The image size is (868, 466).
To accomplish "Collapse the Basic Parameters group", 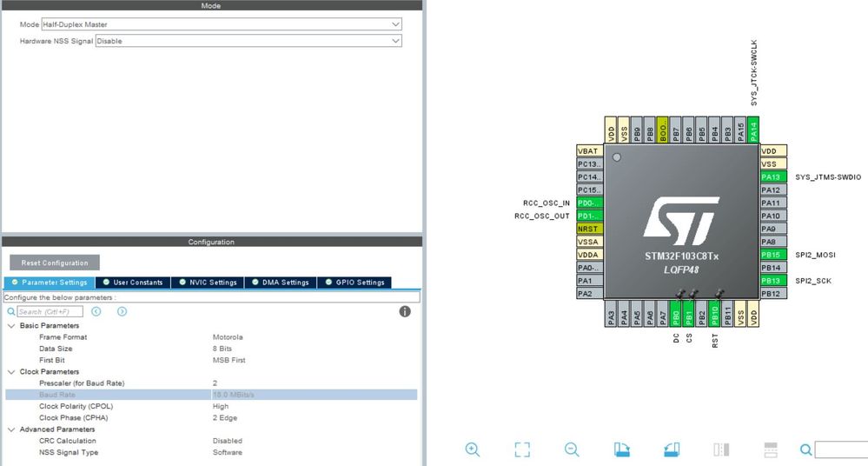I will (x=11, y=326).
